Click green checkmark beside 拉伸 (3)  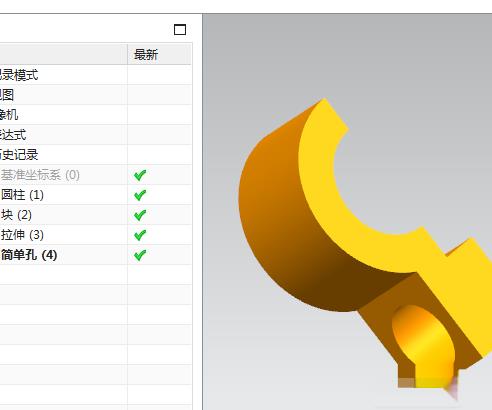tap(140, 235)
